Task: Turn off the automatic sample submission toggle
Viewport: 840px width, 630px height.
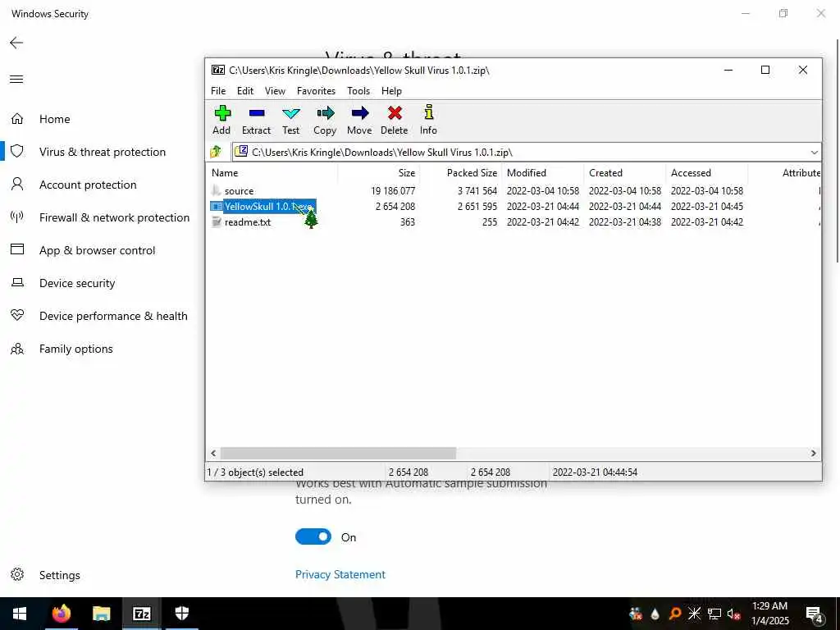Action: click(x=313, y=536)
